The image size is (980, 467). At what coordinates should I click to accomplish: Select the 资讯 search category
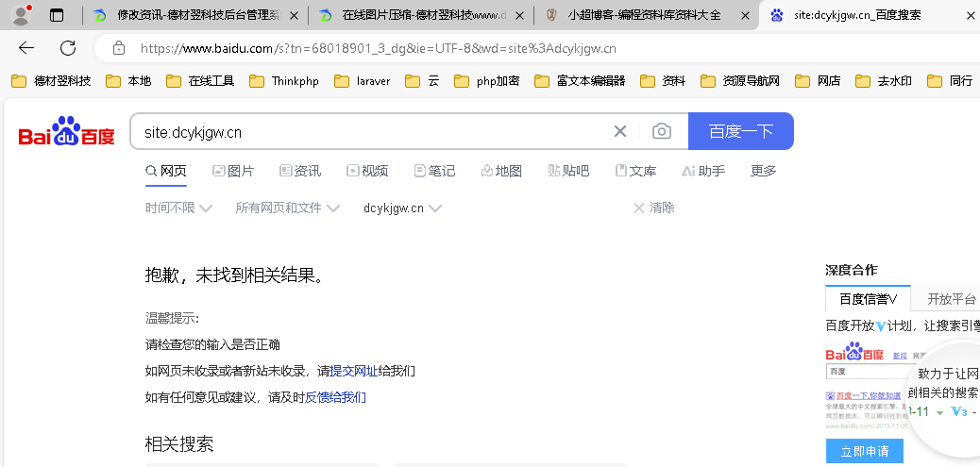coord(300,171)
